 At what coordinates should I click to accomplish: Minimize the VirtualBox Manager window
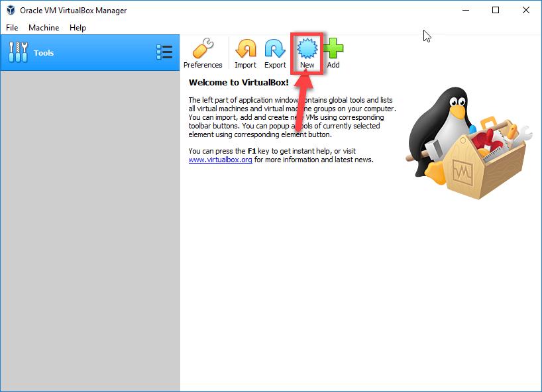coord(465,11)
